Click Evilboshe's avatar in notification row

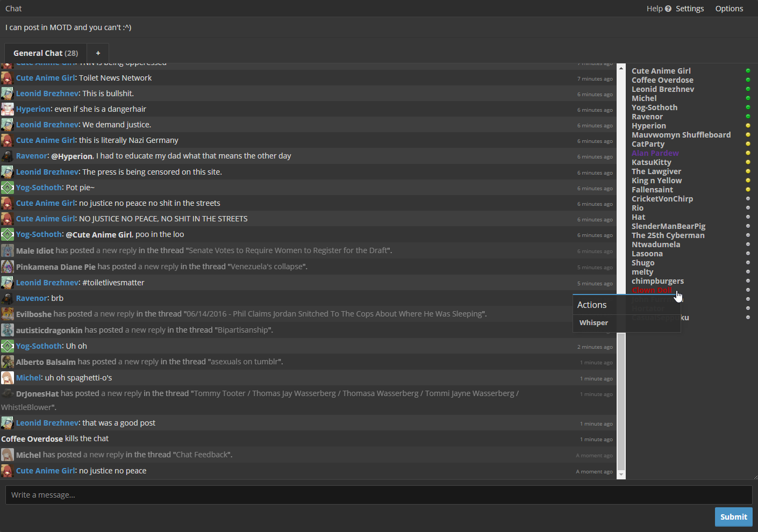coord(7,314)
